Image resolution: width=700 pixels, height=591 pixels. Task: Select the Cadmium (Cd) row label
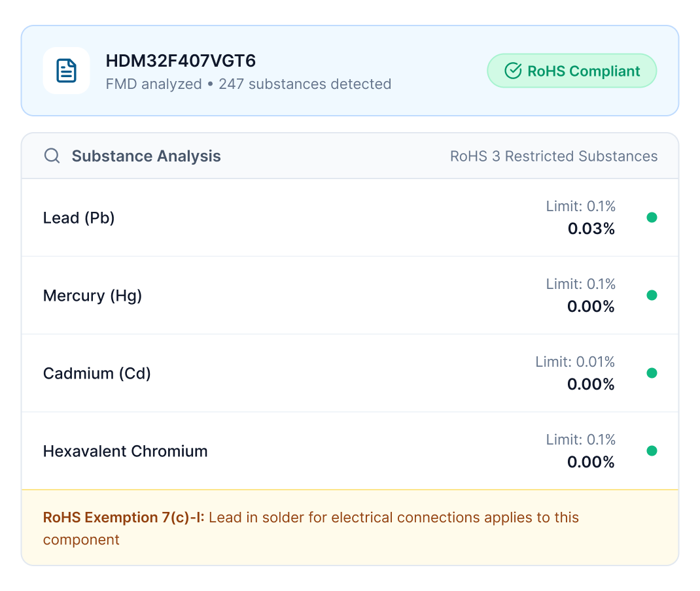click(97, 373)
